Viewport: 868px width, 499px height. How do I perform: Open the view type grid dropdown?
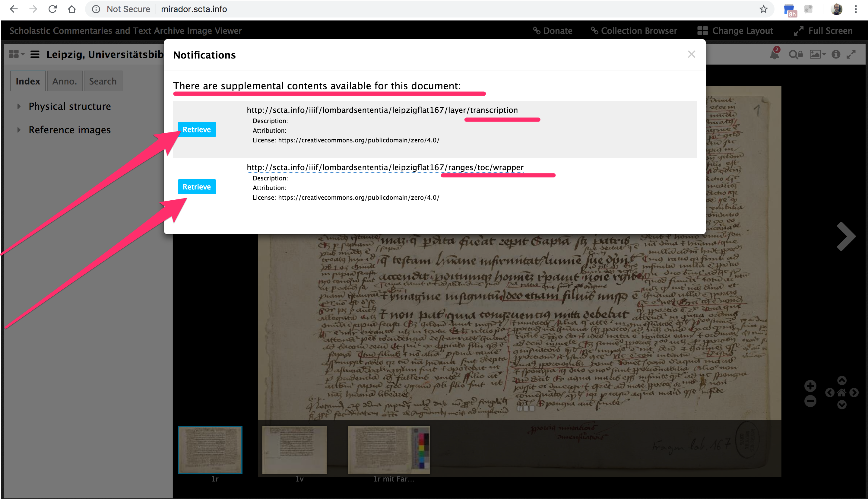click(x=17, y=54)
